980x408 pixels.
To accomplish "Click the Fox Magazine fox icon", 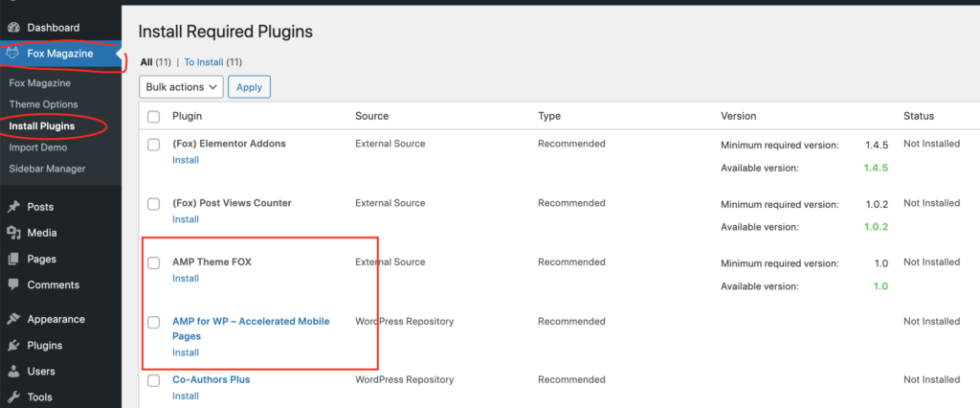I will [13, 54].
